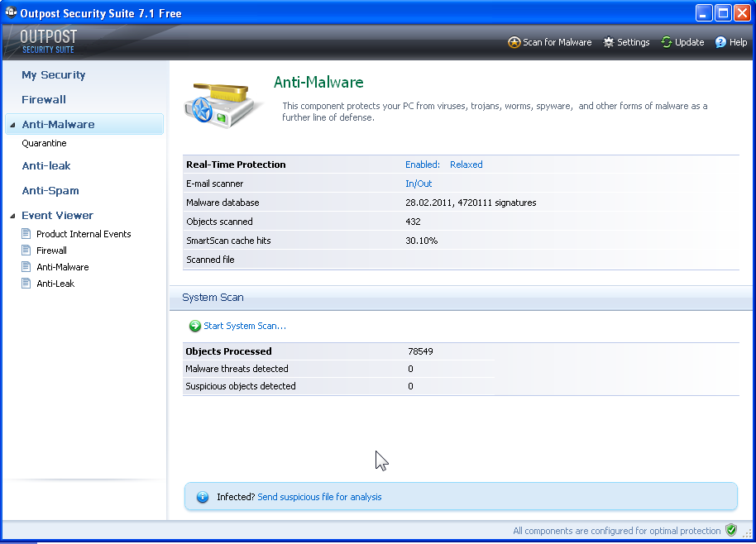The image size is (756, 544).
Task: Open the Anti-Malware event log
Action: pos(63,267)
